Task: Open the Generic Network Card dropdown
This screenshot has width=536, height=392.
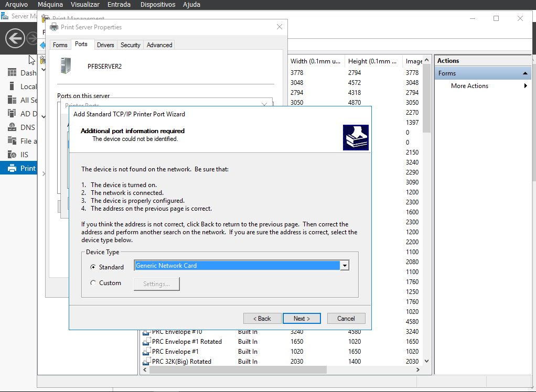Action: 345,265
